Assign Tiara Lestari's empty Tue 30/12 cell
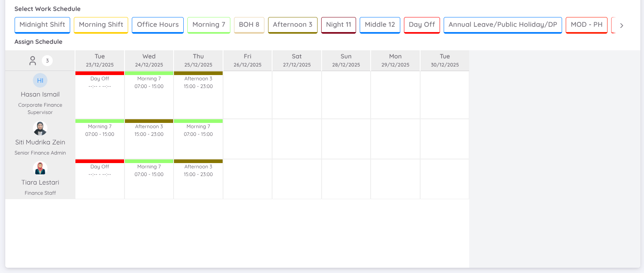644x273 pixels. pos(445,179)
